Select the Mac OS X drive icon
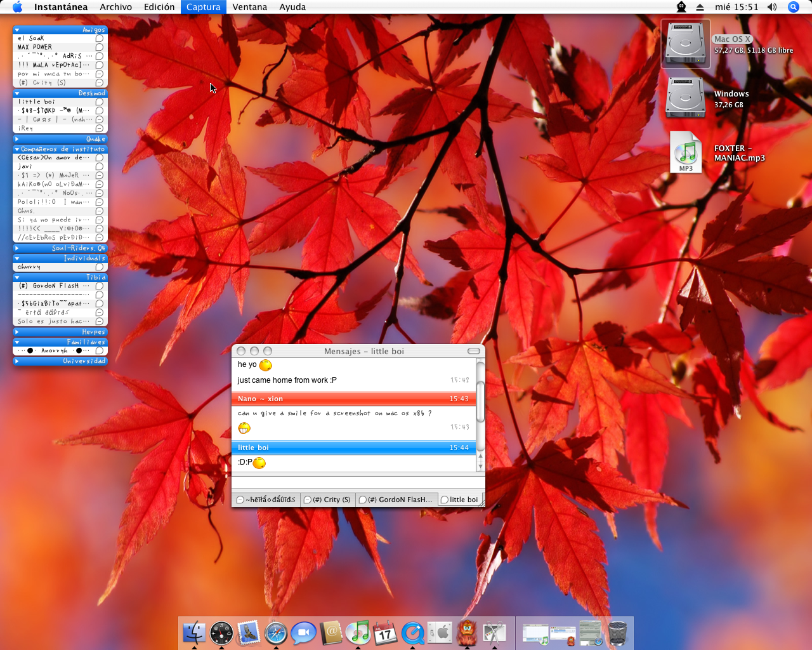 pos(685,44)
